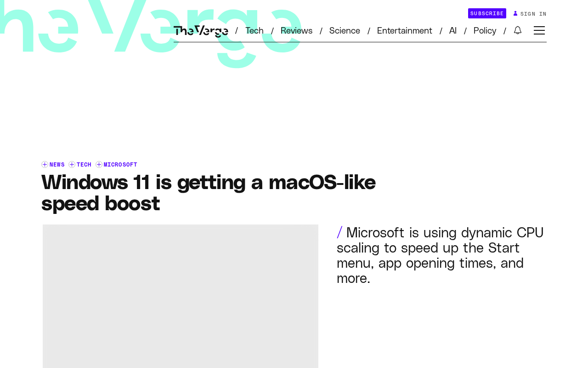Click the Sign In user icon
Viewport: 588px width, 368px height.
[515, 13]
